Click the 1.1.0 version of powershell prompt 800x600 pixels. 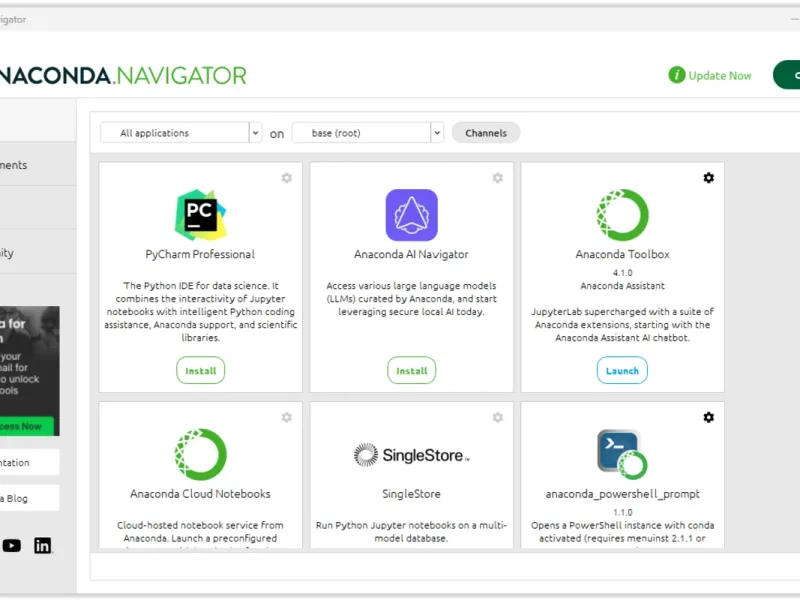[622, 512]
